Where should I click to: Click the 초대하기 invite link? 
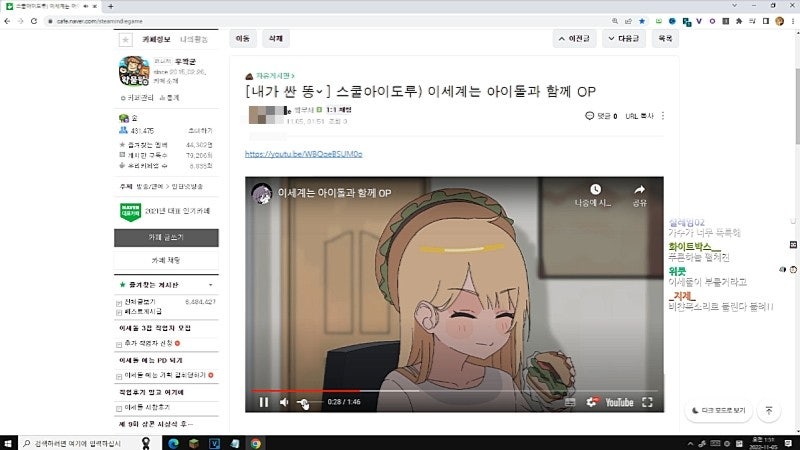200,131
